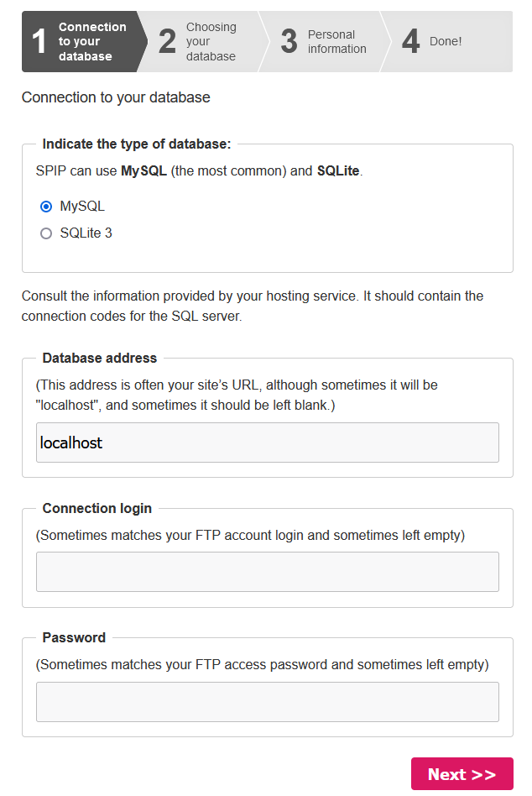The image size is (532, 796).
Task: Click bold SQLite in the SPIP description sentence
Action: pos(338,171)
